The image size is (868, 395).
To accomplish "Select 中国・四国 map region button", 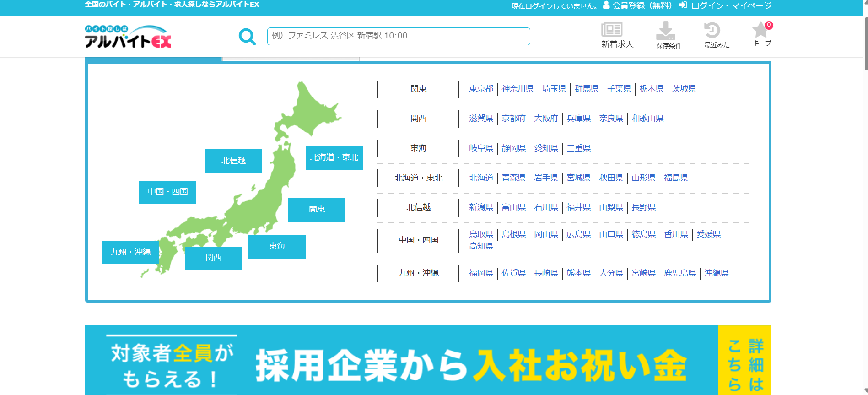I will point(167,192).
